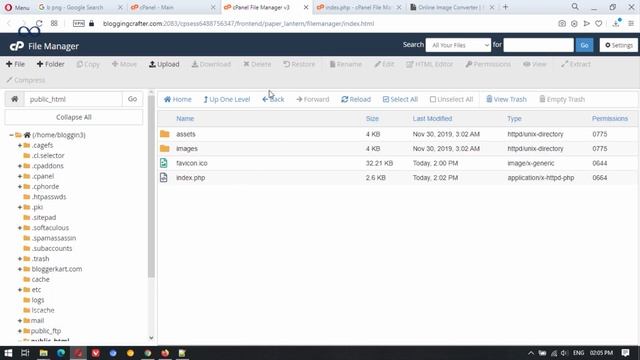640x360 pixels.
Task: Open the Settings gear button
Action: click(619, 45)
